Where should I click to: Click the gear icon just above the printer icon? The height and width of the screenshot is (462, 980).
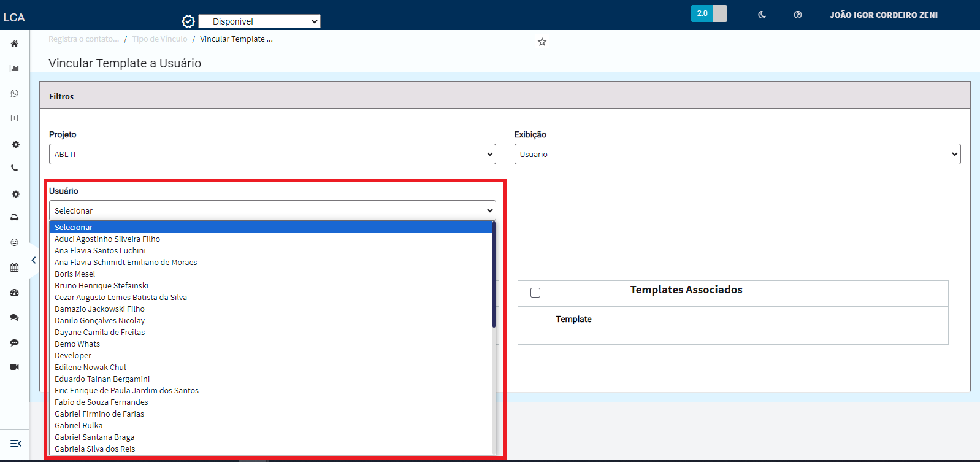point(15,194)
